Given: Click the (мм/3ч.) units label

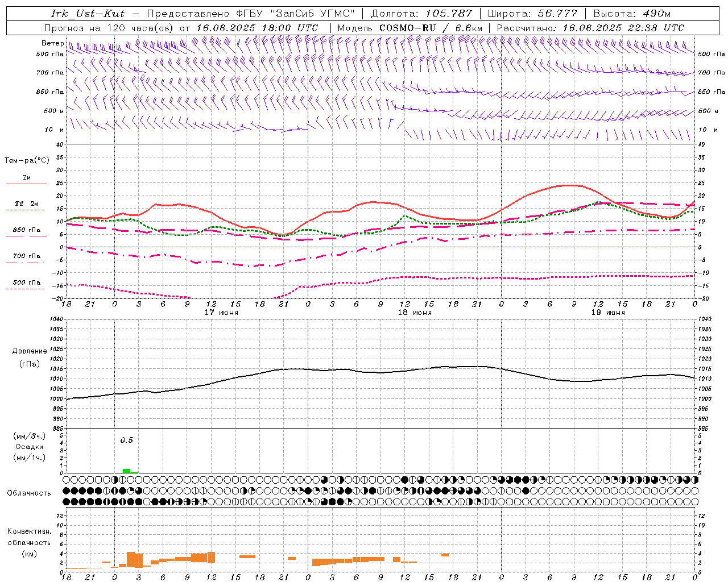Looking at the screenshot, I should [30, 436].
